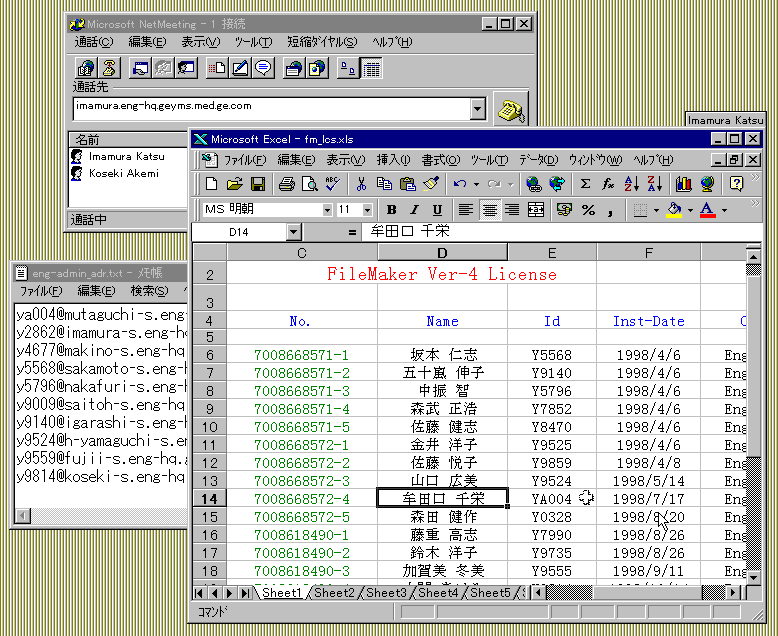This screenshot has height=636, width=778.
Task: Select the Format Painter brush icon
Action: (431, 184)
